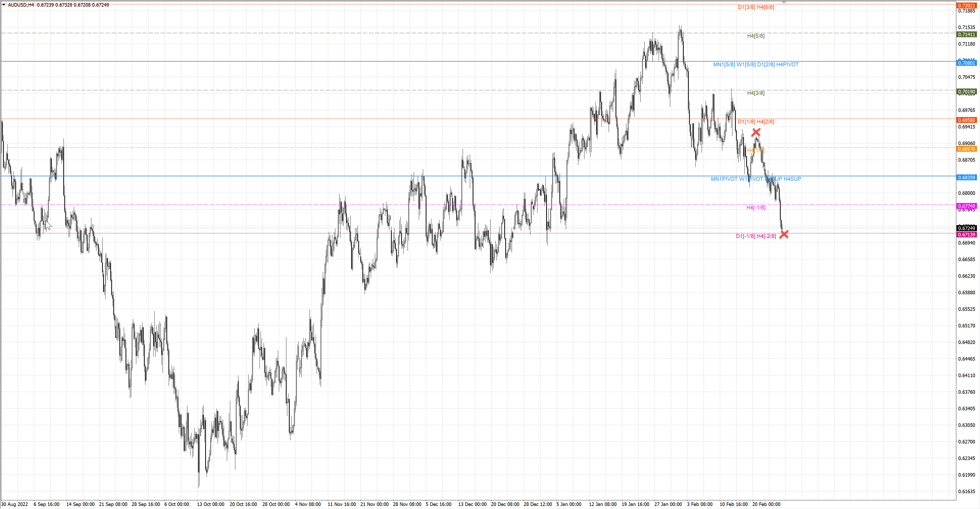Click the green 0.71411 price axis tag
The image size is (980, 509).
click(966, 35)
